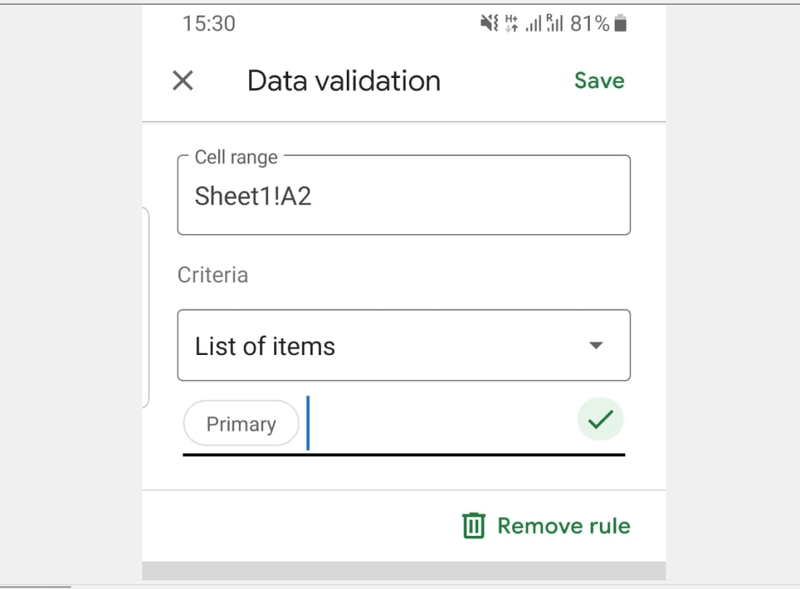
Task: Open the List of items criteria dropdown
Action: pos(404,345)
